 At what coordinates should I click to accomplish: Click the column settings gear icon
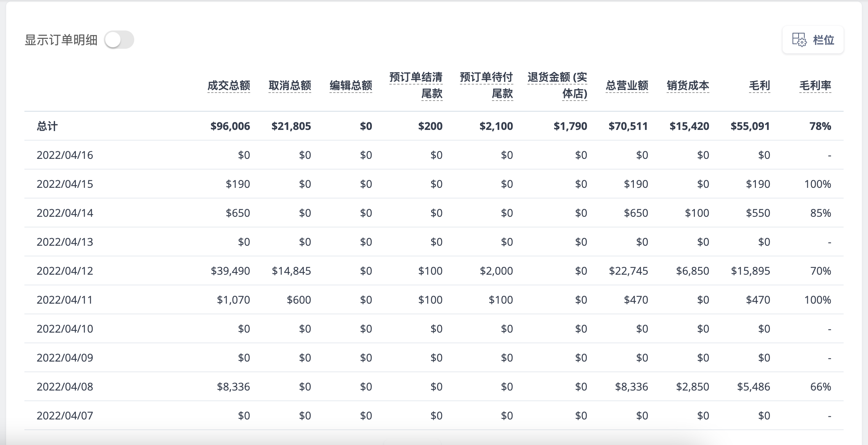coord(799,40)
